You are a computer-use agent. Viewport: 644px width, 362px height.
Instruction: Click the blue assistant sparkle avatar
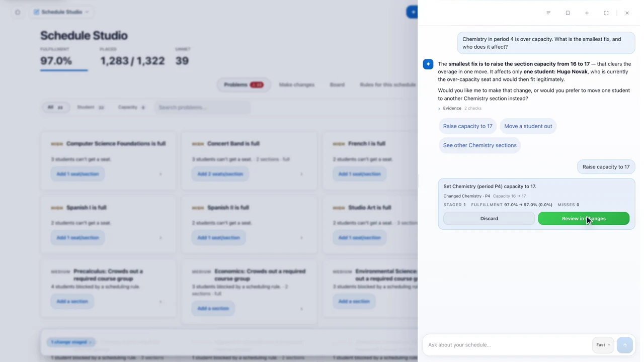tap(428, 64)
